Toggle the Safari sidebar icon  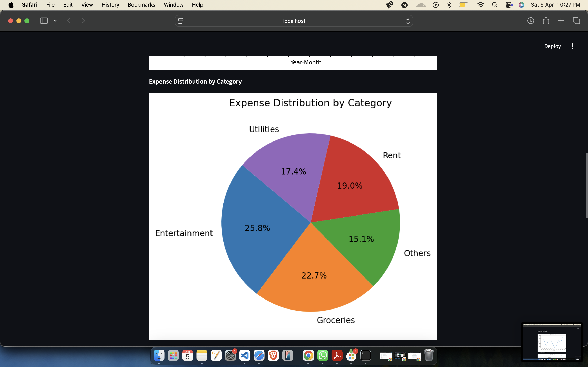coord(44,21)
